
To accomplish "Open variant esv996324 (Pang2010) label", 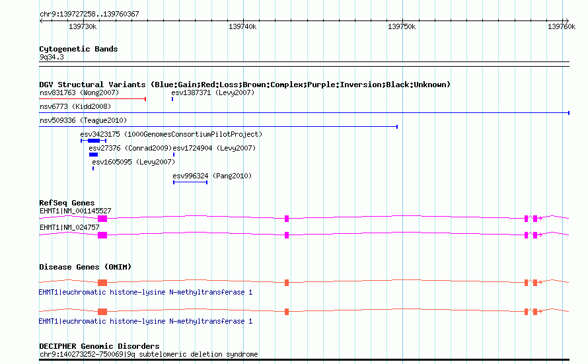I will coord(212,176).
